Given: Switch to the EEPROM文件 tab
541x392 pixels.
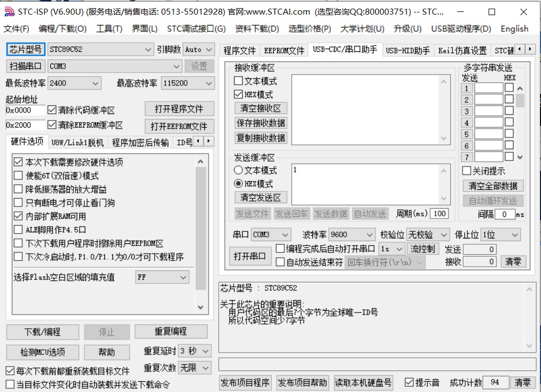Looking at the screenshot, I should pyautogui.click(x=284, y=50).
